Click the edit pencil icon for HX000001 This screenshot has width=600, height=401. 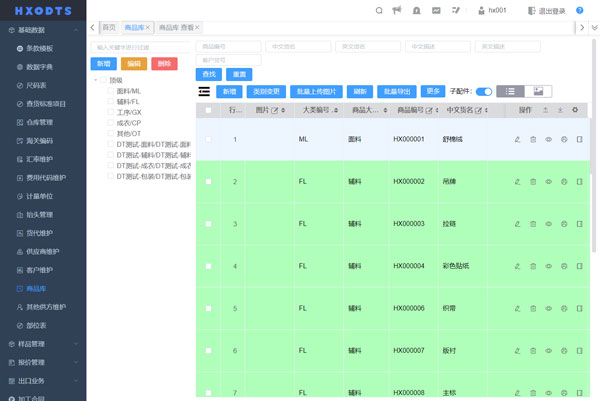pos(517,139)
